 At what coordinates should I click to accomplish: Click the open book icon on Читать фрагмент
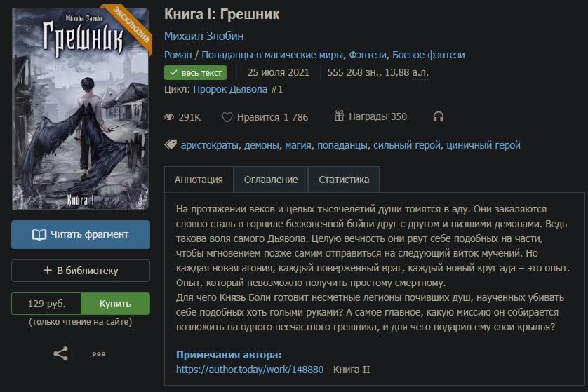point(39,235)
